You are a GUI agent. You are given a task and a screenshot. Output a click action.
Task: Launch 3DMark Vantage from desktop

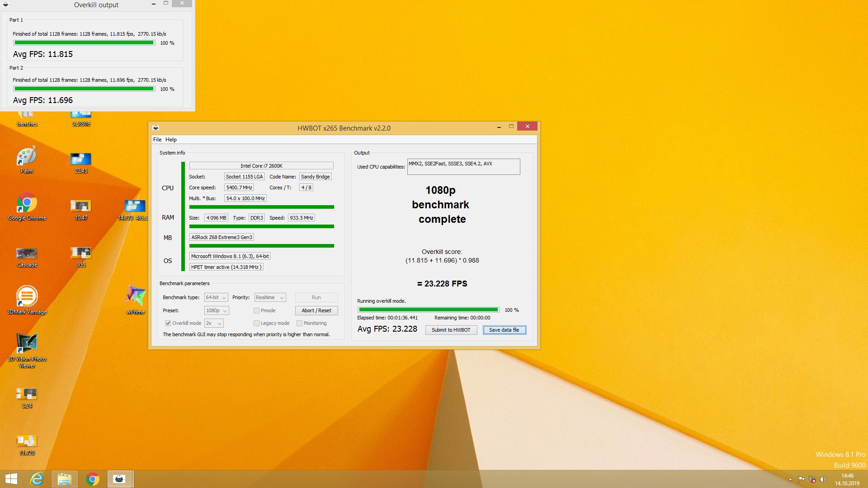27,300
